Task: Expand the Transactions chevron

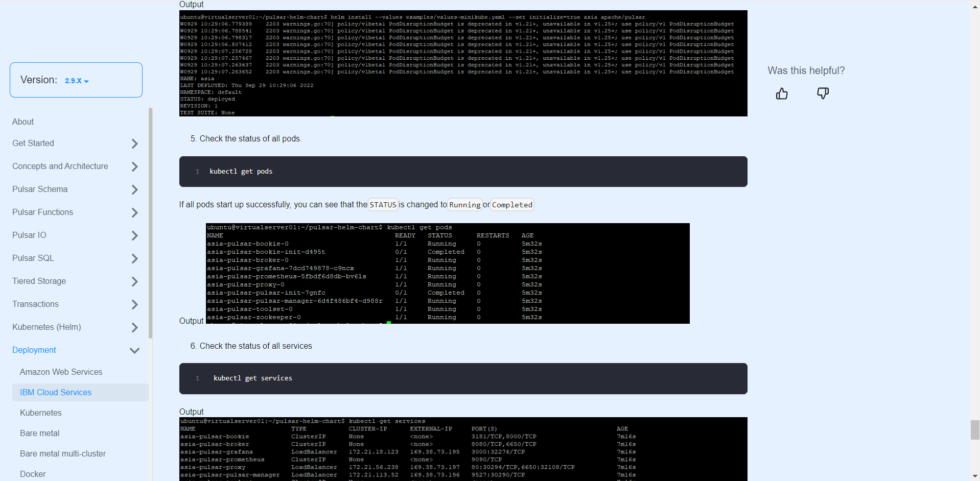Action: 134,304
